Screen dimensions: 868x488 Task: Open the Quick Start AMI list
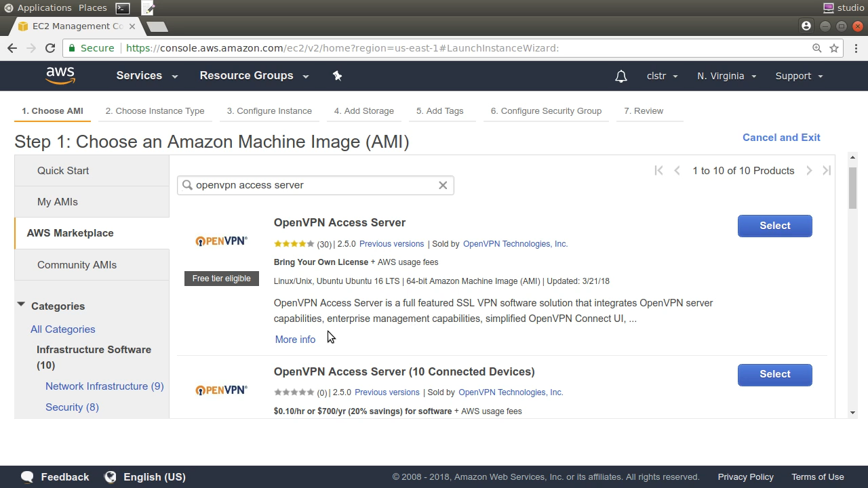tap(92, 171)
